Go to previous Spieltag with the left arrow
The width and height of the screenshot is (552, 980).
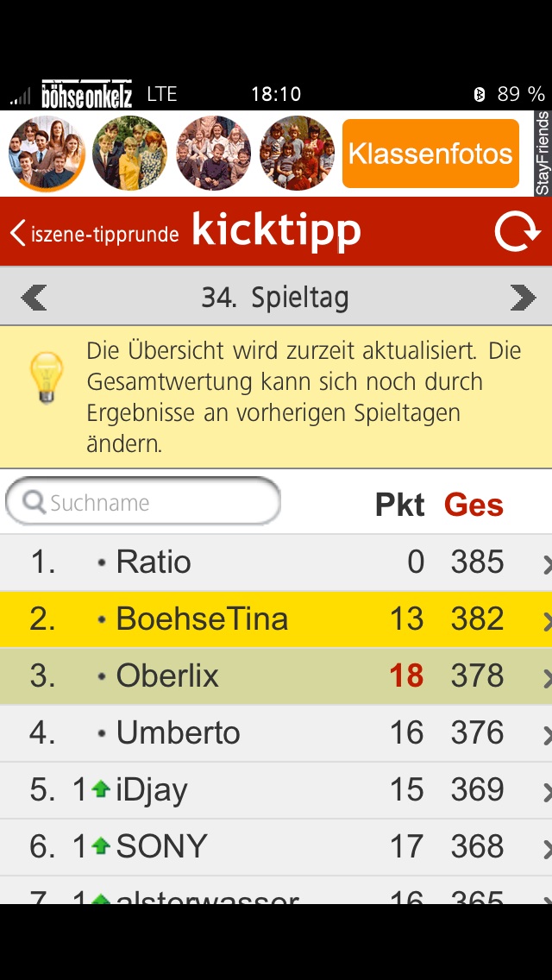33,298
